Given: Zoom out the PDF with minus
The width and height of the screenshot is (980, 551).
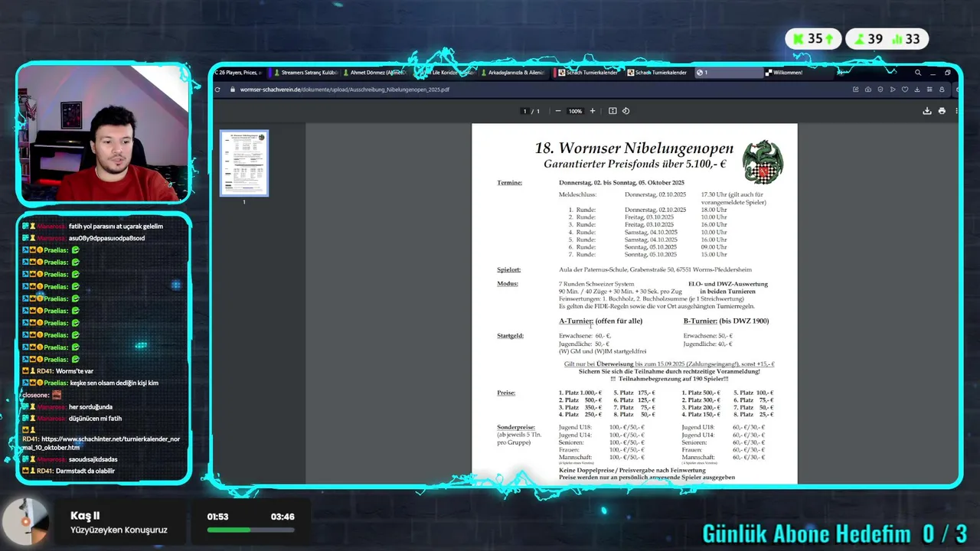Looking at the screenshot, I should 557,111.
